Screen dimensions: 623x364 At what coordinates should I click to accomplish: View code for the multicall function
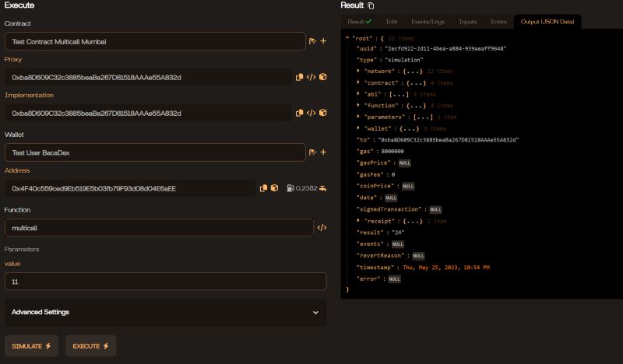(x=322, y=227)
